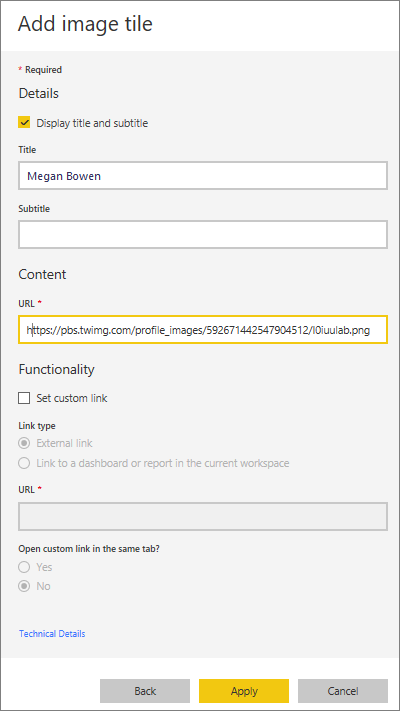
Task: Uncheck Display title and subtitle checkbox
Action: [x=24, y=123]
